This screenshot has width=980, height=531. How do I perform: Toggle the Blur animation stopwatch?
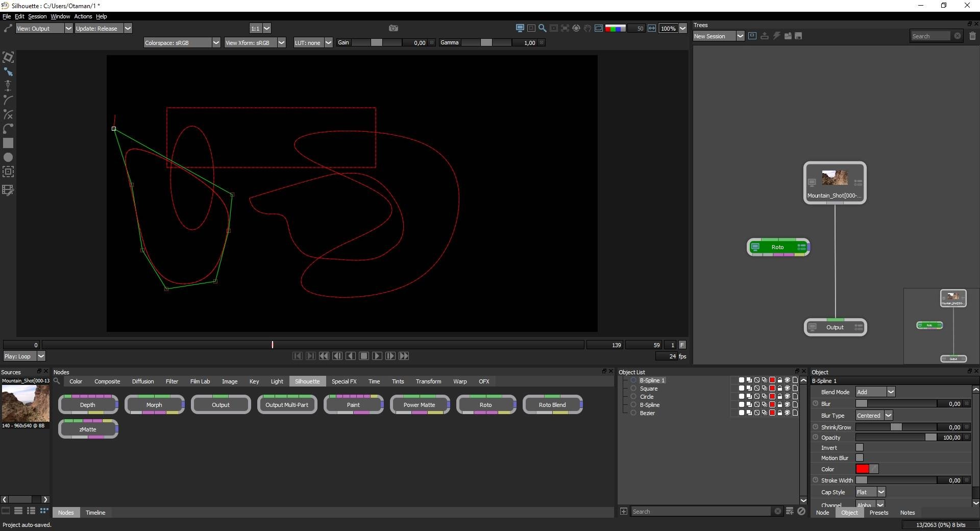click(x=816, y=403)
